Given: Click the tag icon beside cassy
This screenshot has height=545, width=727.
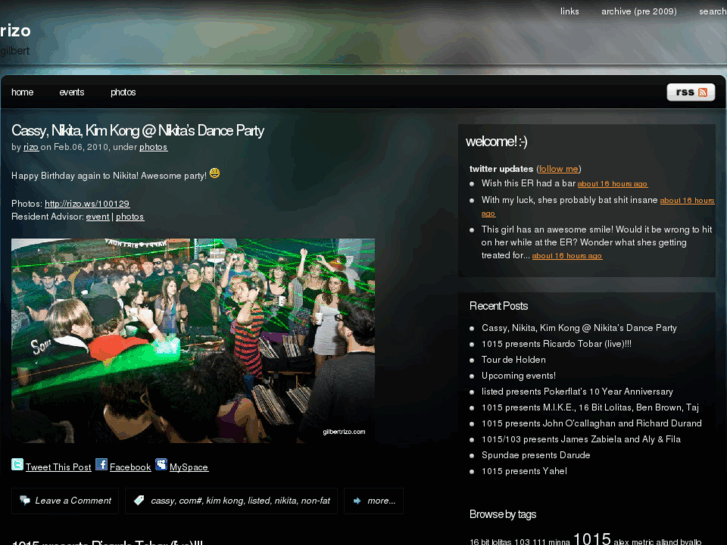Looking at the screenshot, I should click(139, 500).
